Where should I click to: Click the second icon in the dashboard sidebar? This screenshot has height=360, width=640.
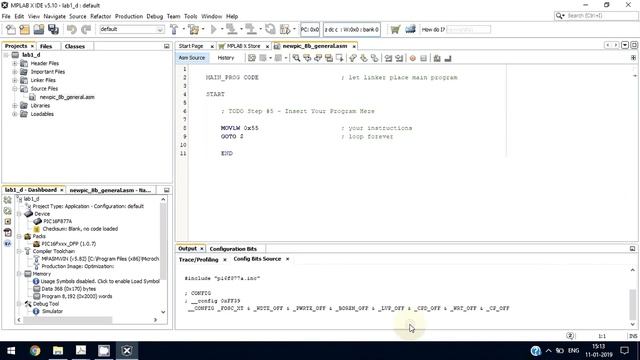(x=7, y=211)
